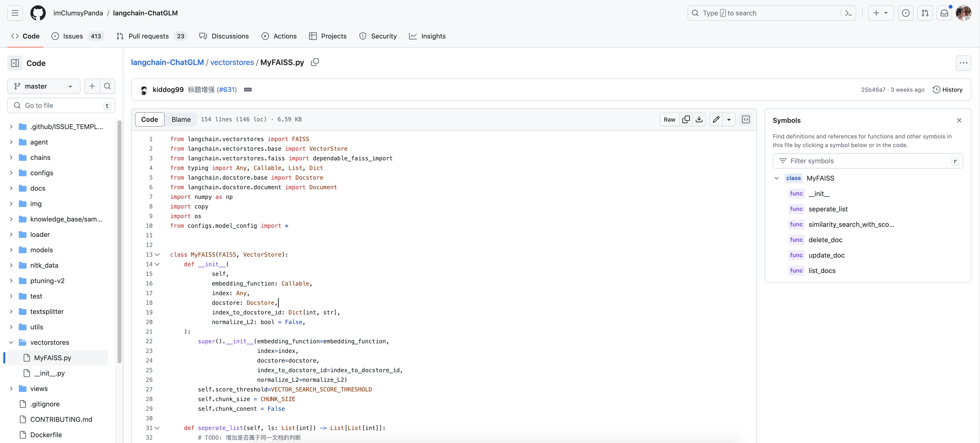This screenshot has height=443, width=980.
Task: Open the Security tab
Action: pyautogui.click(x=378, y=36)
